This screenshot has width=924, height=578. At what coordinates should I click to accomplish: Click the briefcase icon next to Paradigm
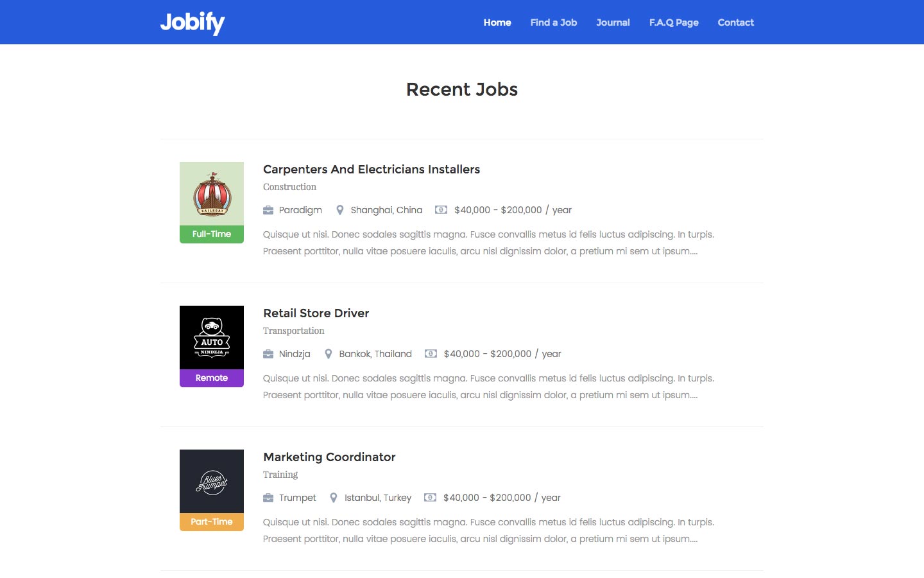(x=268, y=210)
